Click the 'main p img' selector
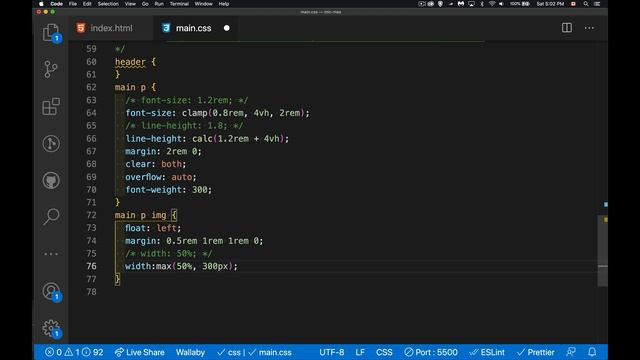This screenshot has width=640, height=360. pos(140,215)
